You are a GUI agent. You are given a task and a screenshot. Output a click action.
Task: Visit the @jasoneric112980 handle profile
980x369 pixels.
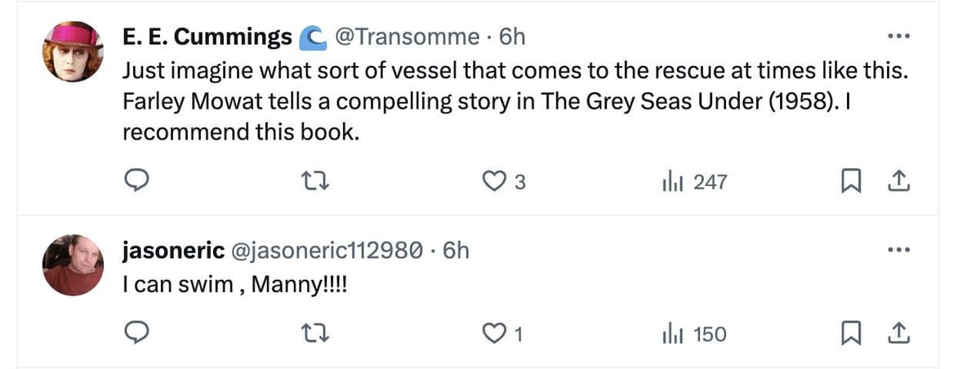point(328,250)
